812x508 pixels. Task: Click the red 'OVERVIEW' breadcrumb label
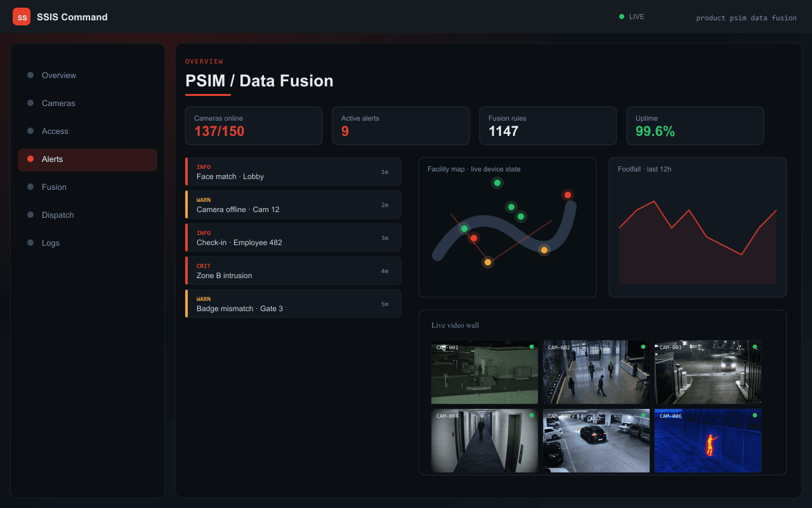[x=204, y=62]
